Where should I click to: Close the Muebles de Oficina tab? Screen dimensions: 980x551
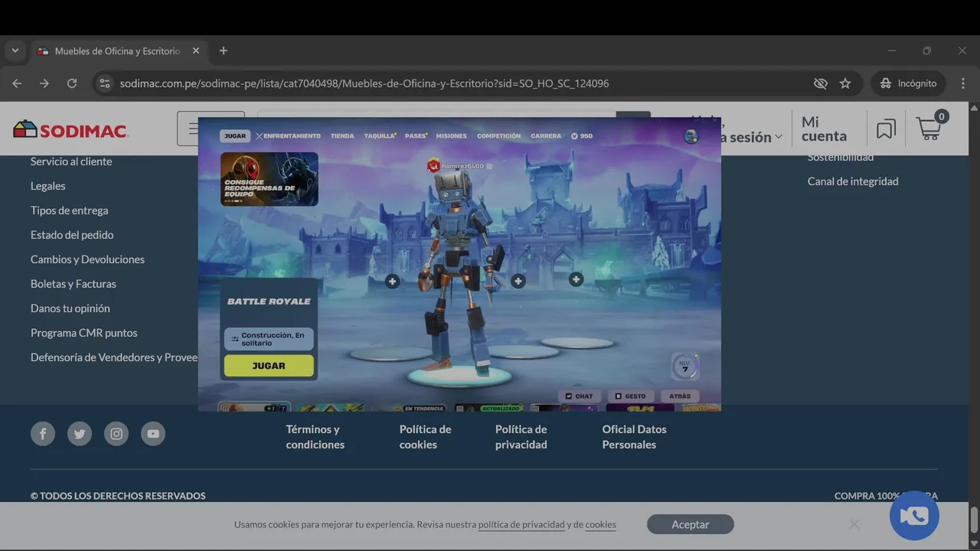196,51
